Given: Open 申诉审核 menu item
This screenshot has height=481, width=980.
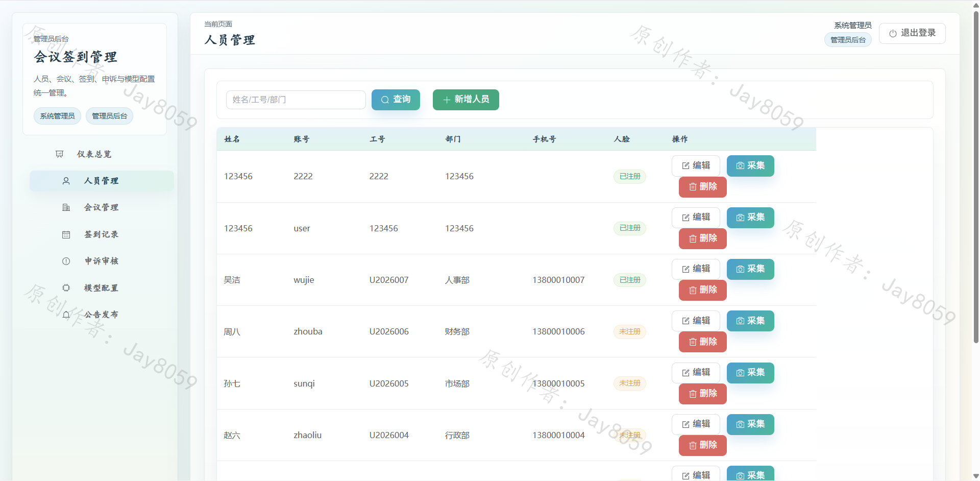Looking at the screenshot, I should click(x=102, y=261).
